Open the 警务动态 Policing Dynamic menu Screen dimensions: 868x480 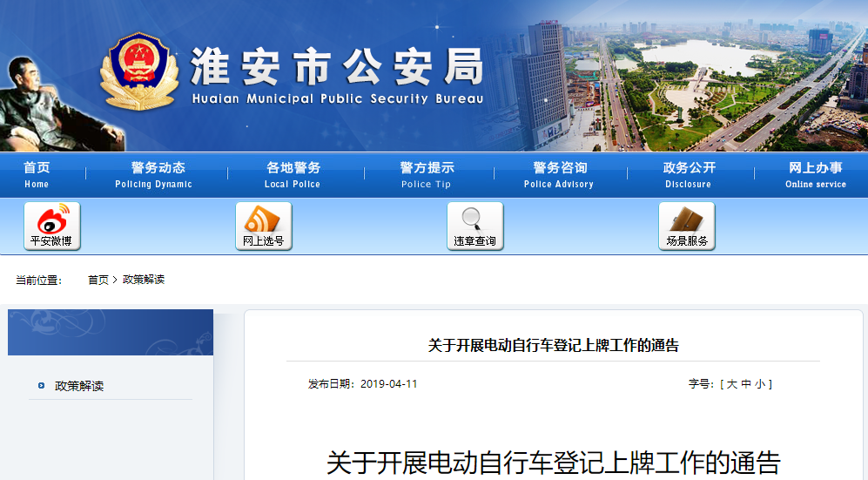153,174
